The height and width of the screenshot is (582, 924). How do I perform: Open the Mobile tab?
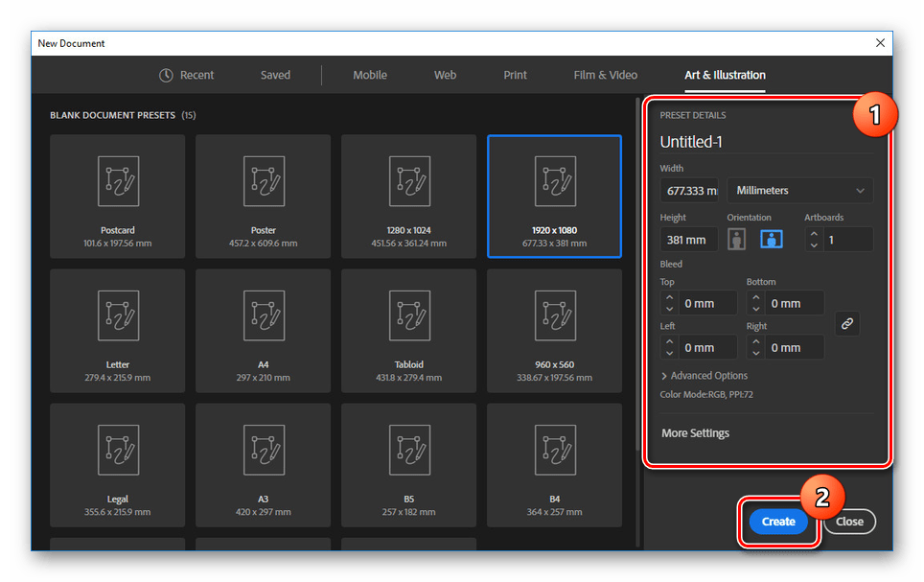tap(370, 76)
